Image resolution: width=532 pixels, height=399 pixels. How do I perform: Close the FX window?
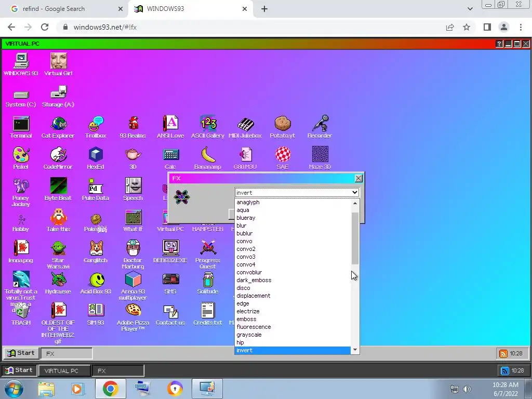click(x=358, y=179)
